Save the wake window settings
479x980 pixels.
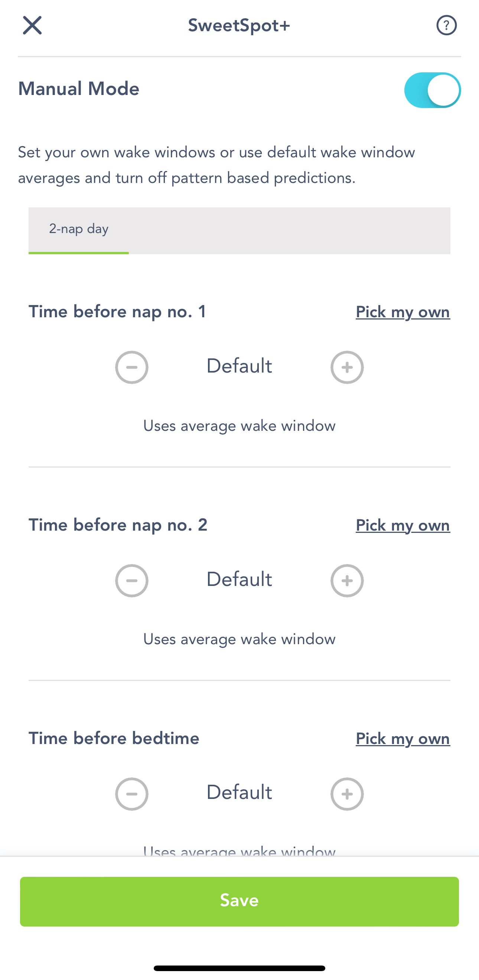[x=239, y=901]
